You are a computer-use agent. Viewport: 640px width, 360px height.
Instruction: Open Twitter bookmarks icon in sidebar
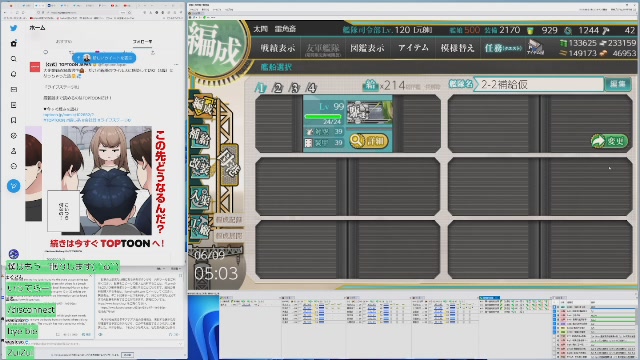click(13, 120)
